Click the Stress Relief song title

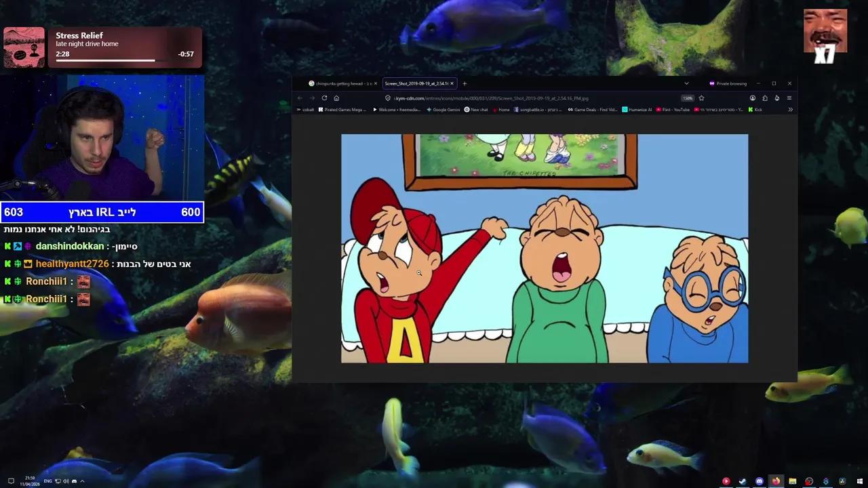click(x=79, y=35)
